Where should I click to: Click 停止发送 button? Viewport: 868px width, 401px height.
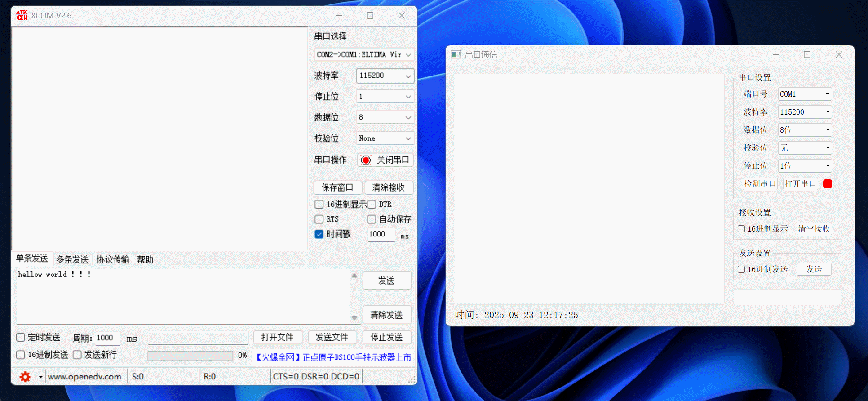click(x=387, y=337)
